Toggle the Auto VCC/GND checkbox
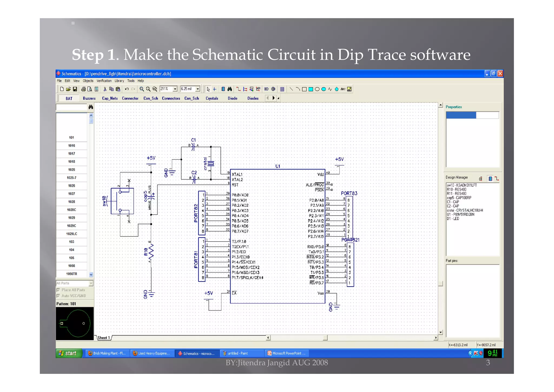Screen dimensions: 554x392 pos(58,296)
